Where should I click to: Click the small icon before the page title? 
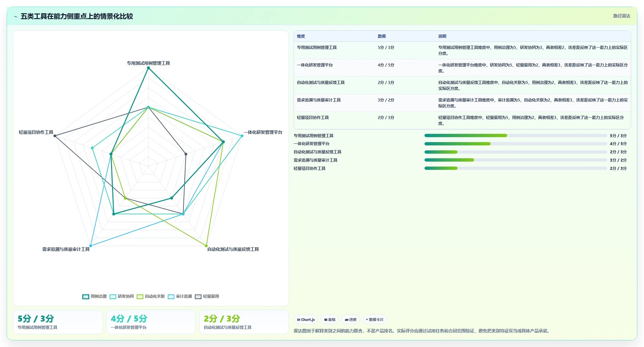[16, 17]
